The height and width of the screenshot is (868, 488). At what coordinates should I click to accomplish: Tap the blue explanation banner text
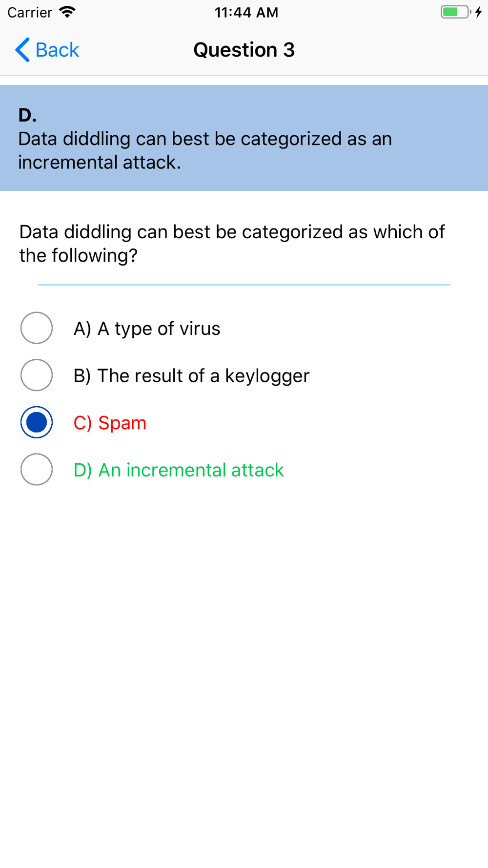[x=205, y=150]
